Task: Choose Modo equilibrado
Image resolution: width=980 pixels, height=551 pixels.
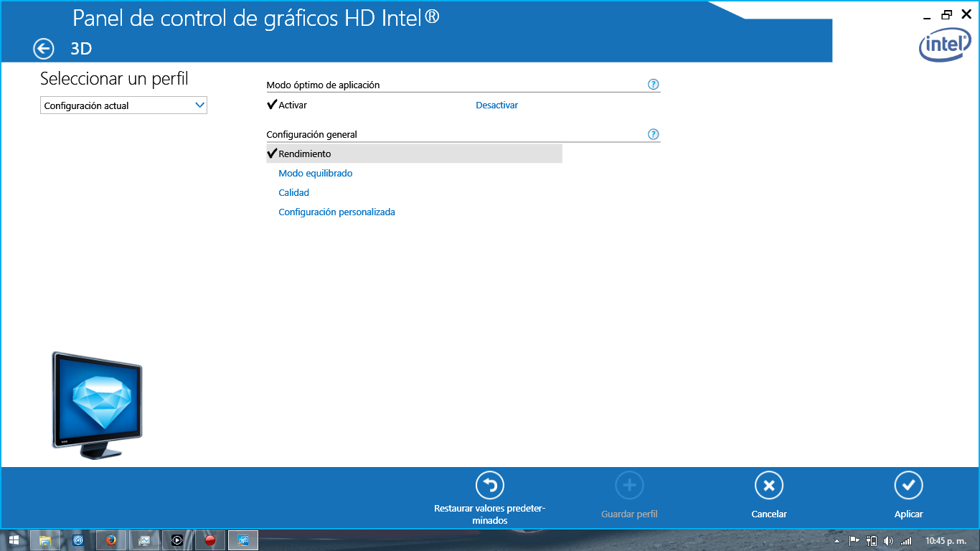Action: click(316, 173)
